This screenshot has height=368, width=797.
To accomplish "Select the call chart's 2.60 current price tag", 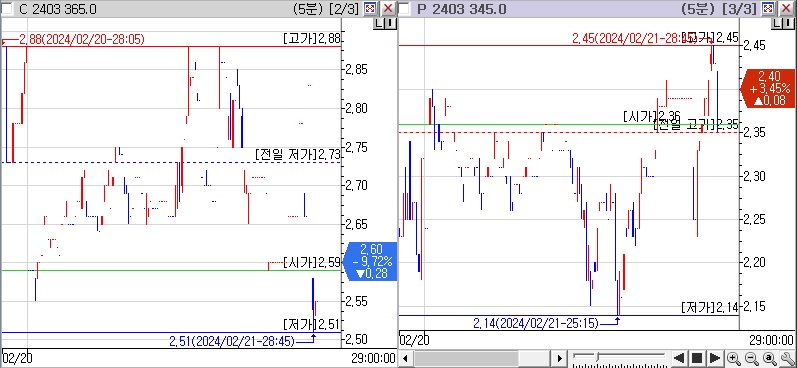I will 371,261.
